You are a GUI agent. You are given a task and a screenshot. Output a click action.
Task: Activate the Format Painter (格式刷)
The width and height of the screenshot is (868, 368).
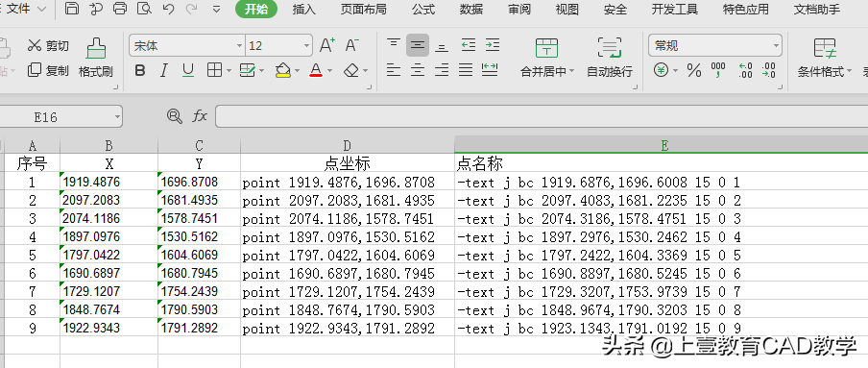[96, 57]
